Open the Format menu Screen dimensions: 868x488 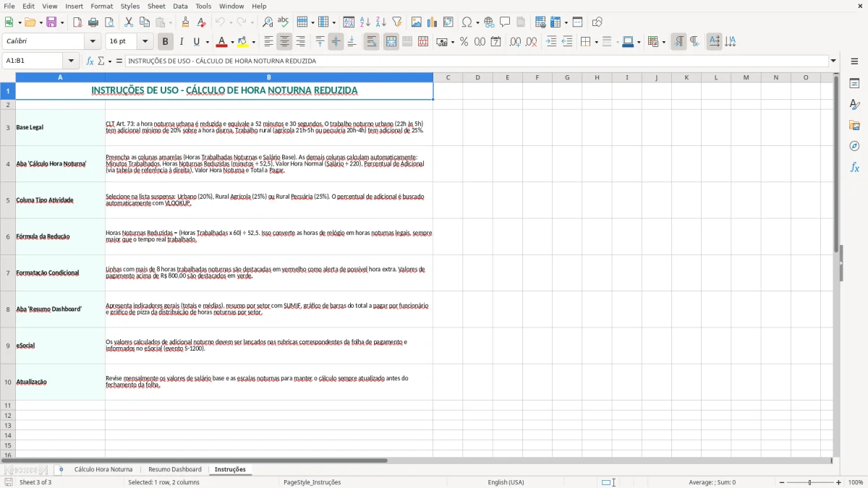[x=102, y=6]
